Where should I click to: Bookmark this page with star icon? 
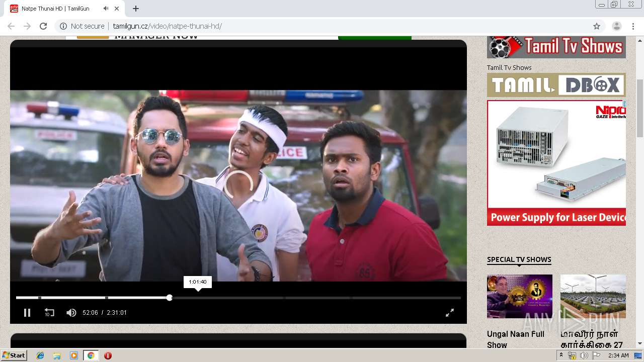[597, 26]
